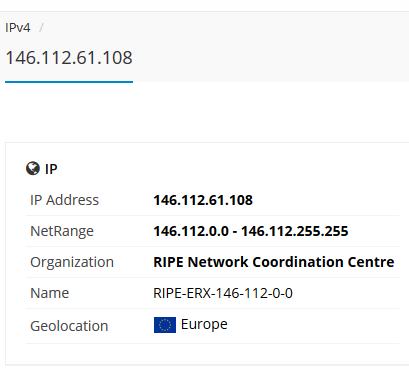Click the bold IP Address value 146.112.61.108
The image size is (409, 372).
[203, 200]
